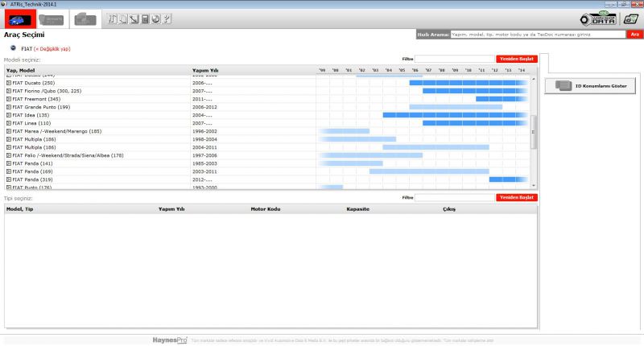Expand FIAT Panda (141)

coord(9,163)
